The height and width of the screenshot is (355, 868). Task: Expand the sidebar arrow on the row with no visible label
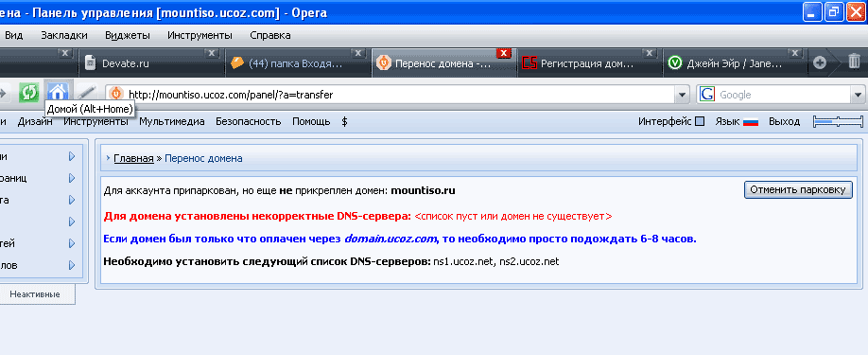72,222
